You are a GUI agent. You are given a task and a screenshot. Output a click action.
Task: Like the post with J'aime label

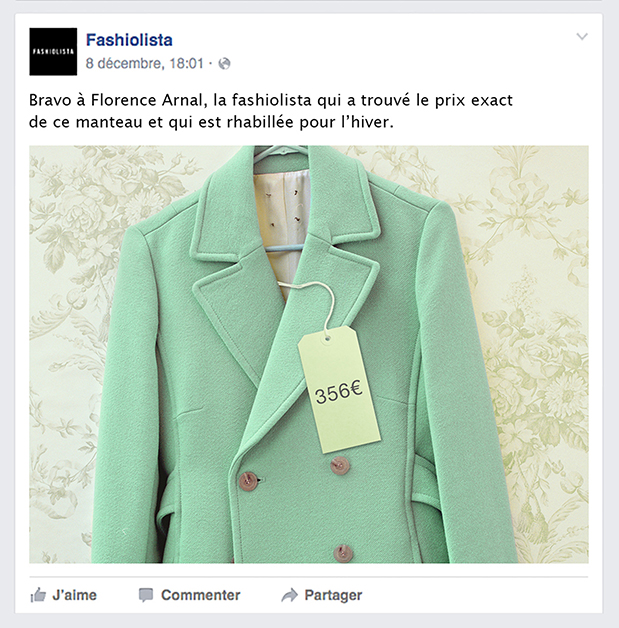[74, 595]
